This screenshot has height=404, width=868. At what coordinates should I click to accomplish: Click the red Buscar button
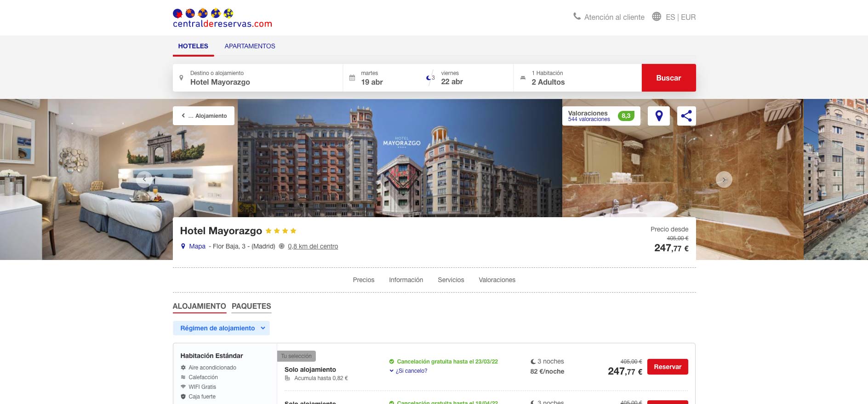[x=668, y=78]
